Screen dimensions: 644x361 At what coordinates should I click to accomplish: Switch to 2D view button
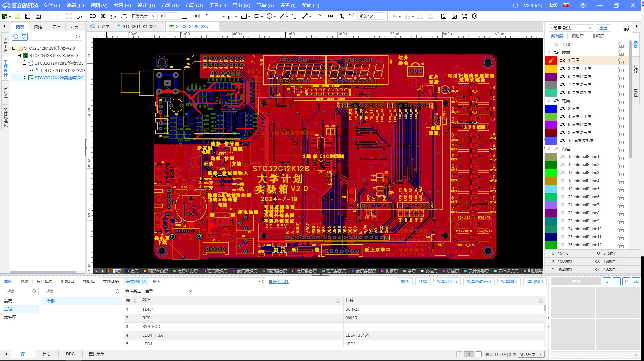click(x=93, y=16)
